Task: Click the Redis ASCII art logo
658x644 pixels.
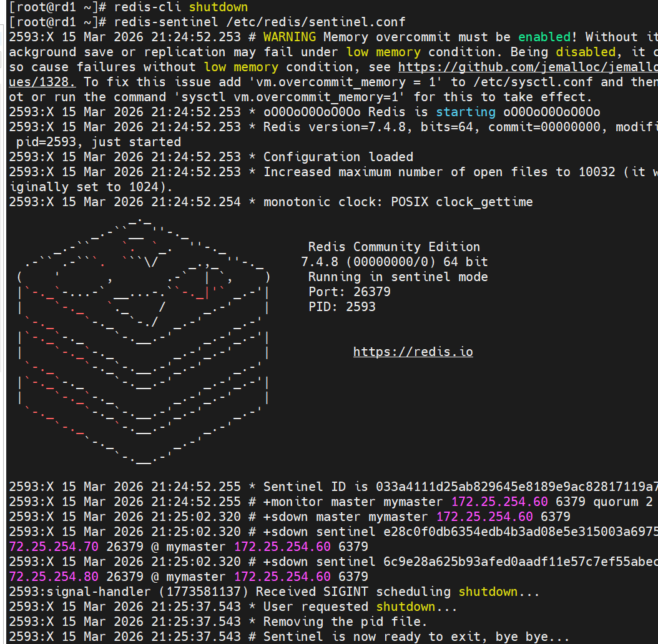Action: pos(144,341)
